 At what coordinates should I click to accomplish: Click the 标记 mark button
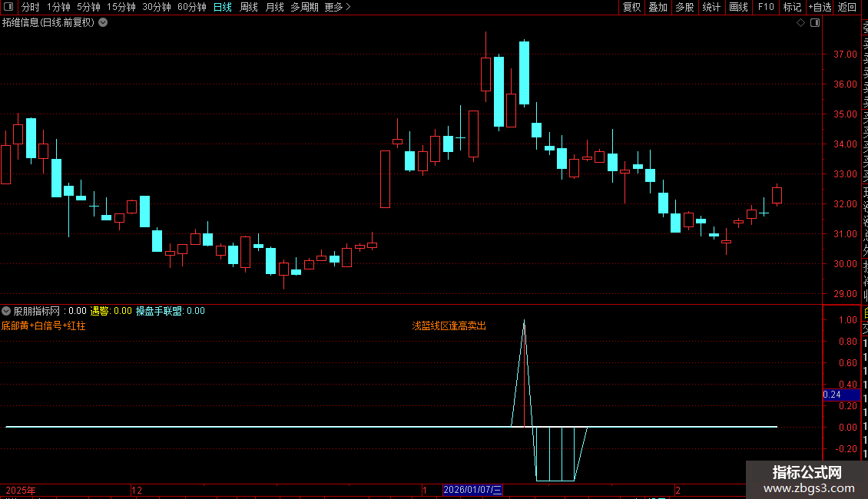[792, 7]
